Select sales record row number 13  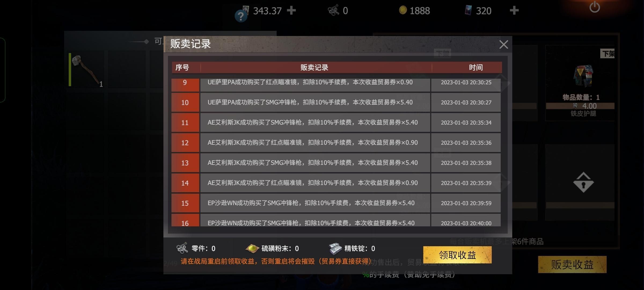pyautogui.click(x=336, y=163)
